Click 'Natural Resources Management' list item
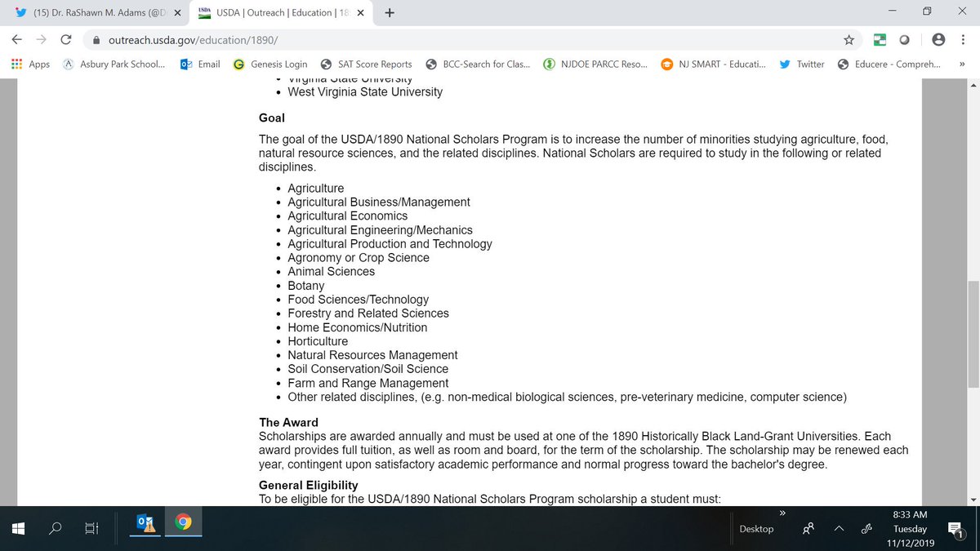The image size is (980, 551). coord(372,355)
